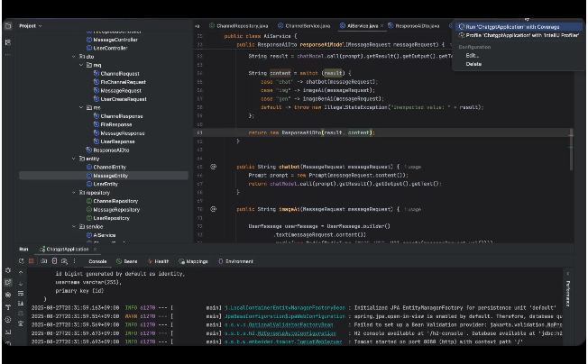Open the Debug tool window bug icon
The width and height of the screenshot is (588, 364).
point(8,270)
